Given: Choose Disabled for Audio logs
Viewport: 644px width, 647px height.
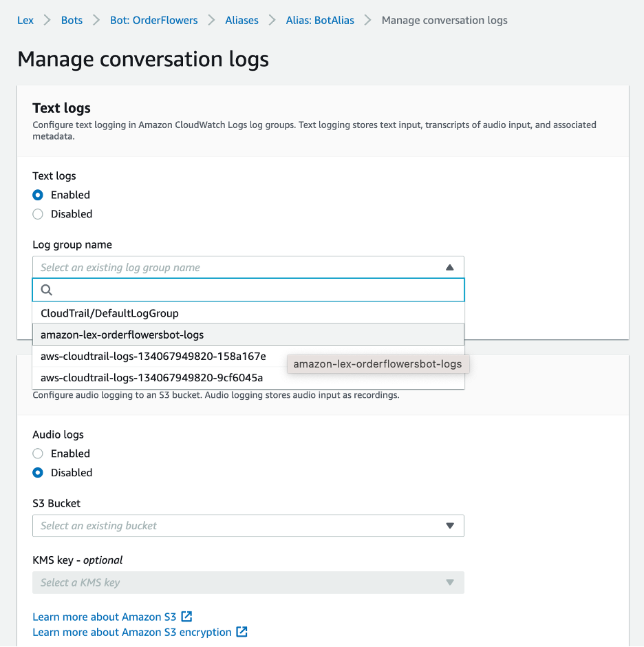Looking at the screenshot, I should (38, 473).
